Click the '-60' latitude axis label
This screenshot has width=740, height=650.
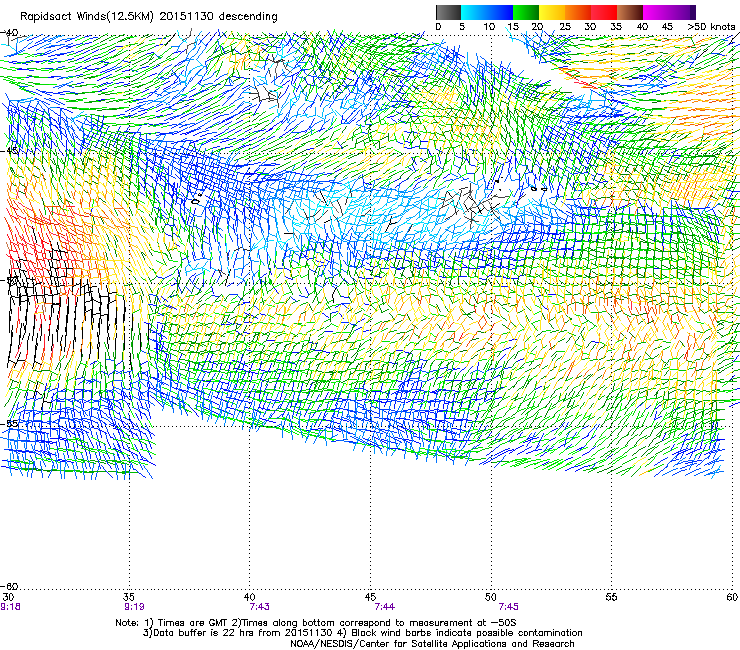[x=10, y=586]
